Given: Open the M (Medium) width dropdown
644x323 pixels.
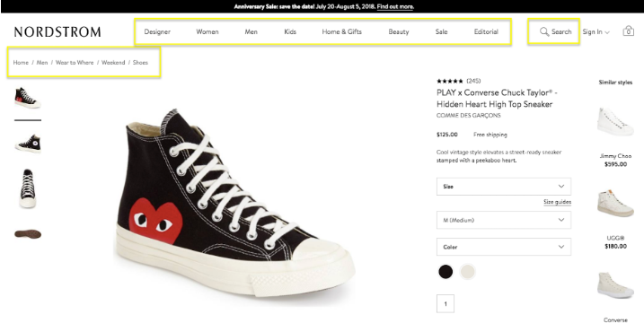Looking at the screenshot, I should (x=504, y=220).
